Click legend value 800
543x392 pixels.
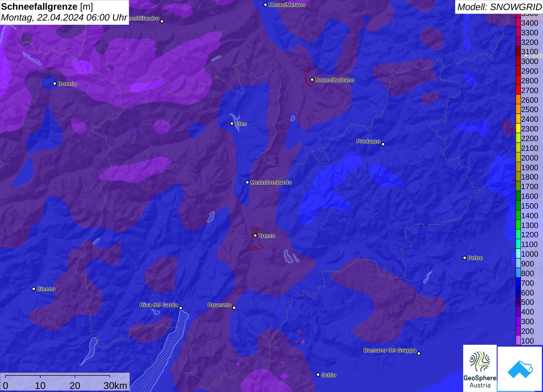tap(527, 273)
